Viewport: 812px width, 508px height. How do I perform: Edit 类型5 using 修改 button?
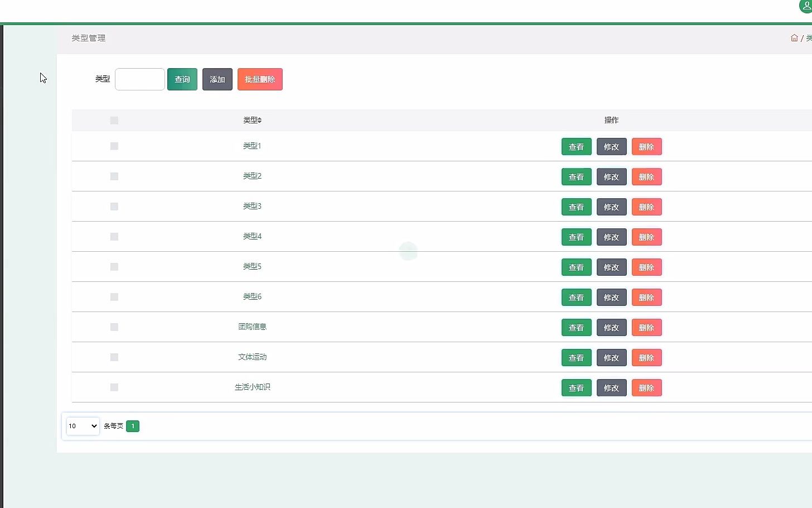click(x=611, y=267)
